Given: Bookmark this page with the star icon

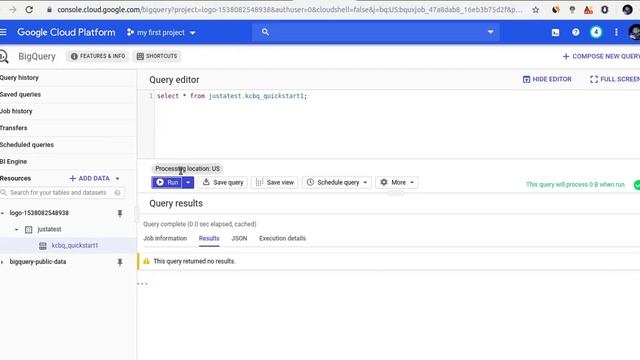Looking at the screenshot, I should point(536,10).
